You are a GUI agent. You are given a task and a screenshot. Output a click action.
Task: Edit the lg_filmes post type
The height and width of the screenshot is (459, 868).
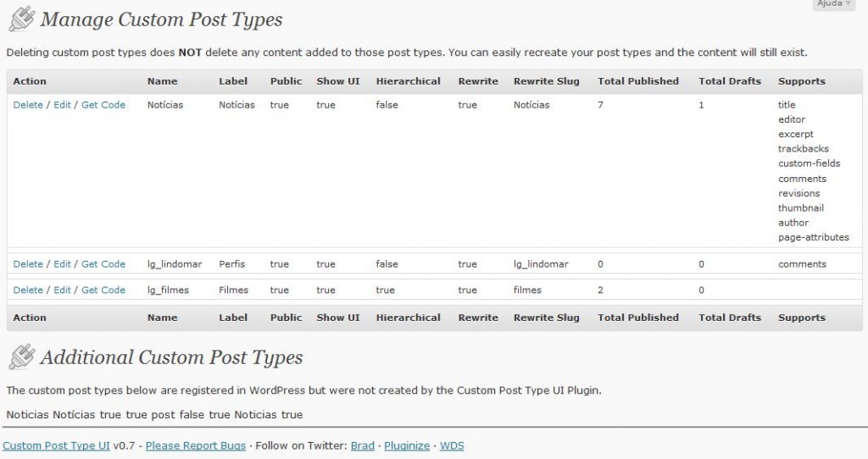click(62, 290)
